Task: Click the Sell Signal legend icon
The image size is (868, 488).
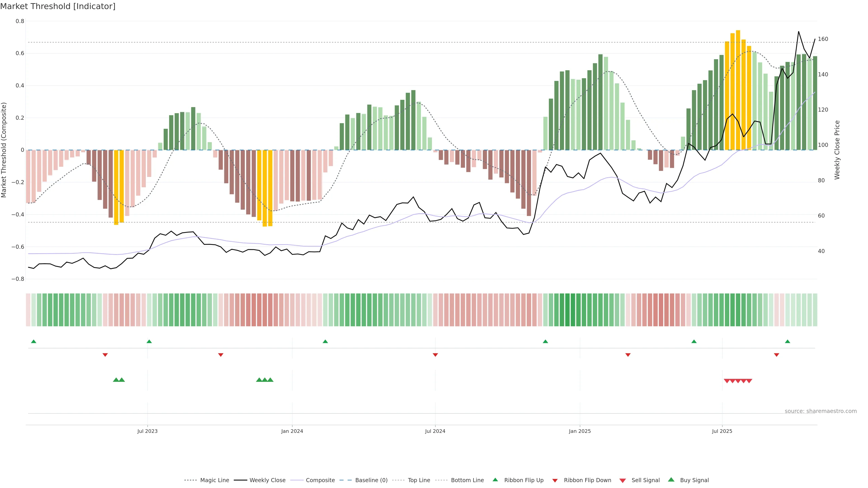Action: (x=622, y=481)
